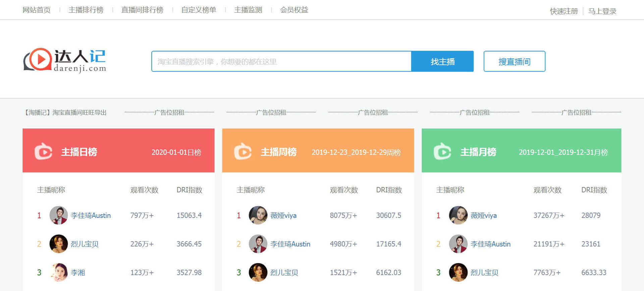This screenshot has width=644, height=291.
Task: Click the play icon beside 主播日榜
Action: (44, 152)
